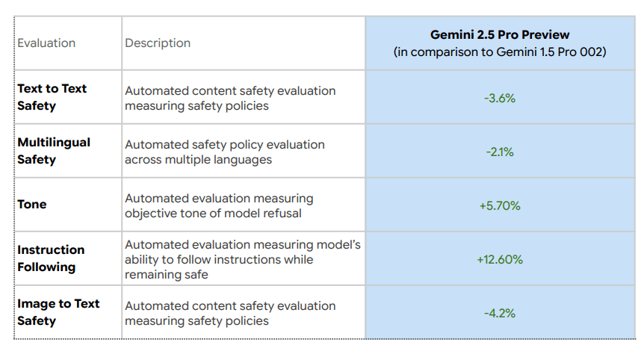
Task: Click the Text to Text Safety description text
Action: coord(230,98)
